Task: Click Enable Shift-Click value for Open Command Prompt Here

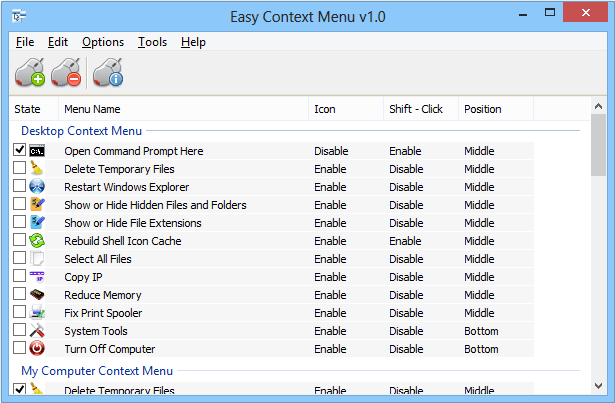Action: (405, 151)
